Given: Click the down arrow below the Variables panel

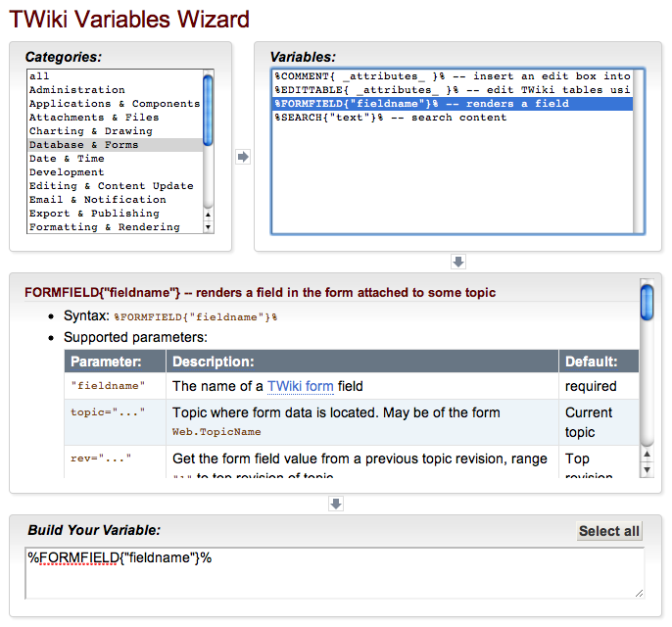Looking at the screenshot, I should pyautogui.click(x=458, y=262).
